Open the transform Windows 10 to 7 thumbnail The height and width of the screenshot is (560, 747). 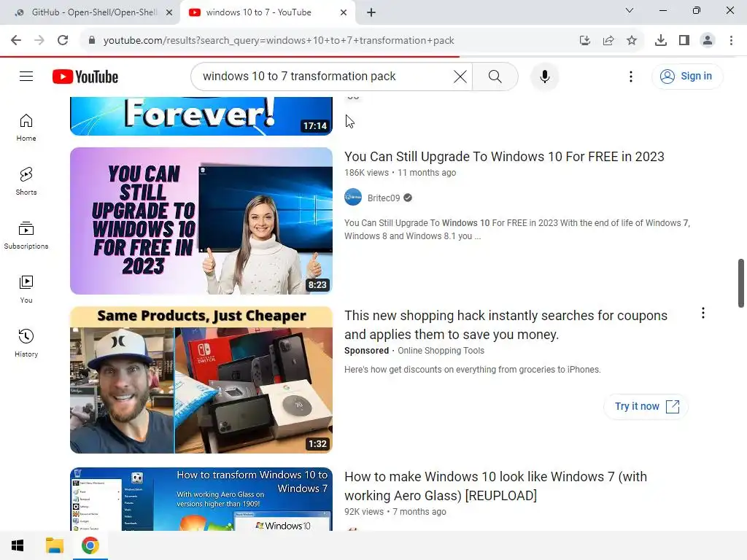201,499
